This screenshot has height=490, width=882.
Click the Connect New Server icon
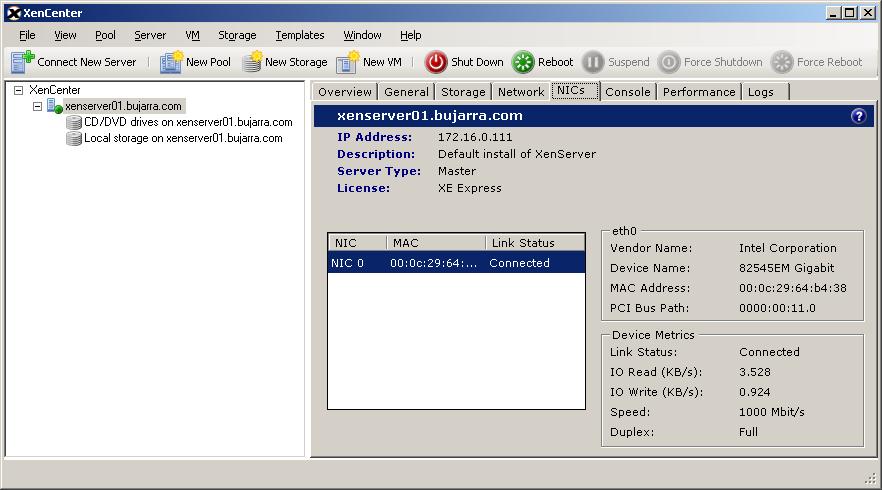pyautogui.click(x=22, y=62)
